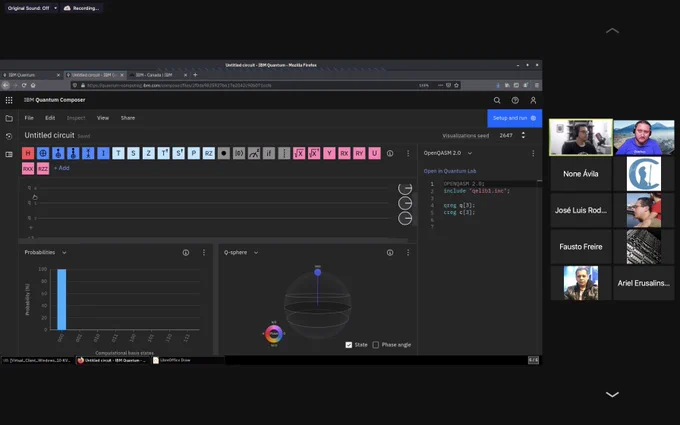Screen dimensions: 680x425
Task: Open the docs panel sidebar icon
Action: coord(9,154)
